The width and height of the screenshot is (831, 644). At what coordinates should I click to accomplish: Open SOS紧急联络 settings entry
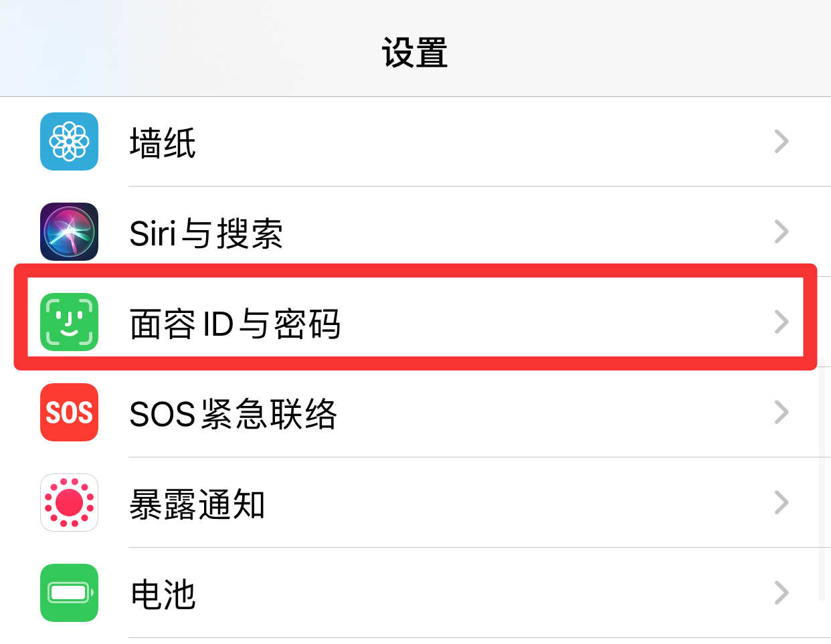415,413
